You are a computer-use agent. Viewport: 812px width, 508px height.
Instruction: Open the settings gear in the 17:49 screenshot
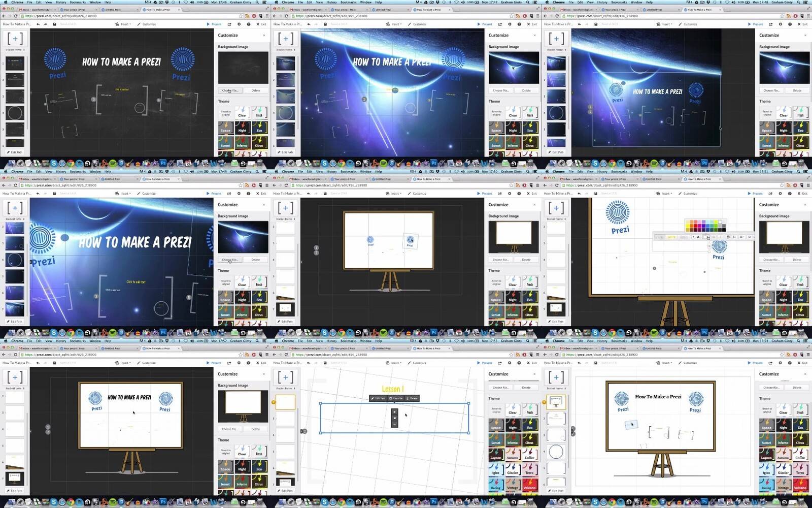239,193
